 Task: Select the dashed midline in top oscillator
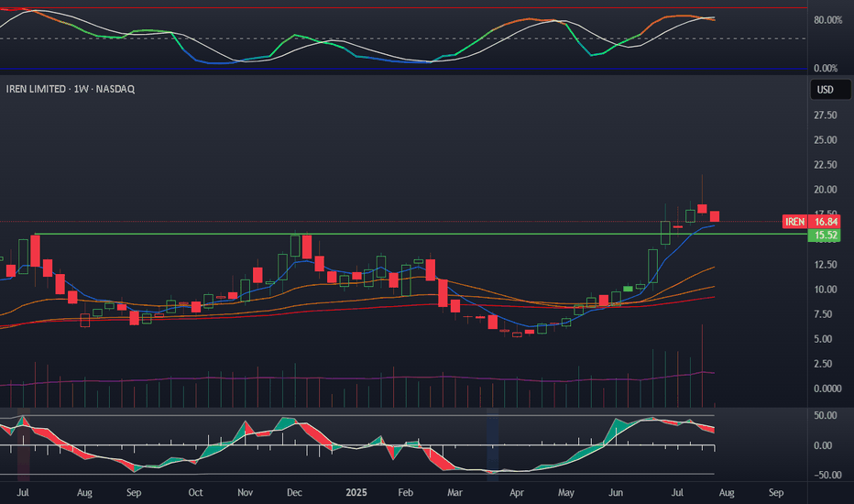(x=403, y=38)
